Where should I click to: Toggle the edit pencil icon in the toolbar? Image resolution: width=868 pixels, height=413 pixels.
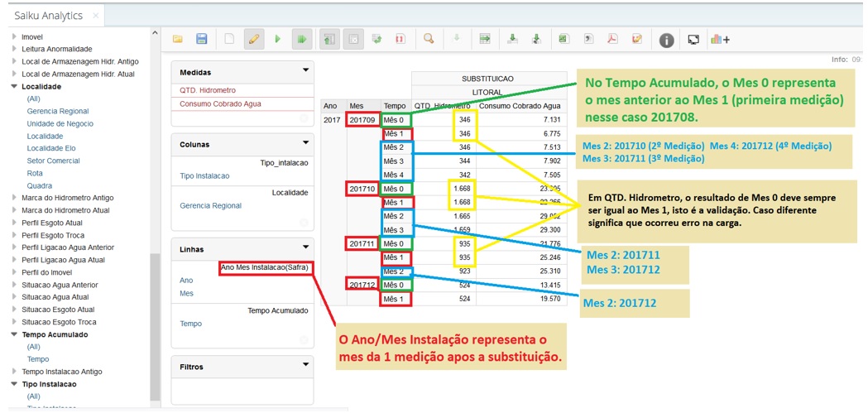[x=254, y=39]
